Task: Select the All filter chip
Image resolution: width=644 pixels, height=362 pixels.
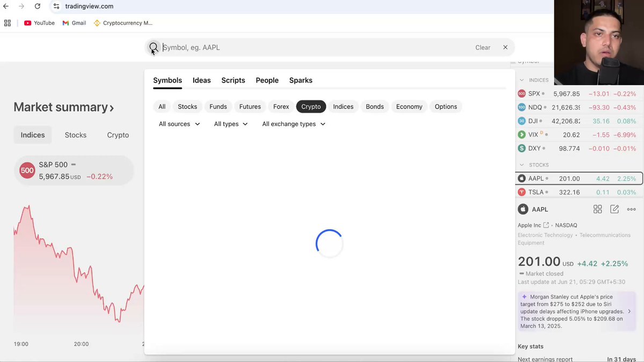Action: [x=162, y=107]
